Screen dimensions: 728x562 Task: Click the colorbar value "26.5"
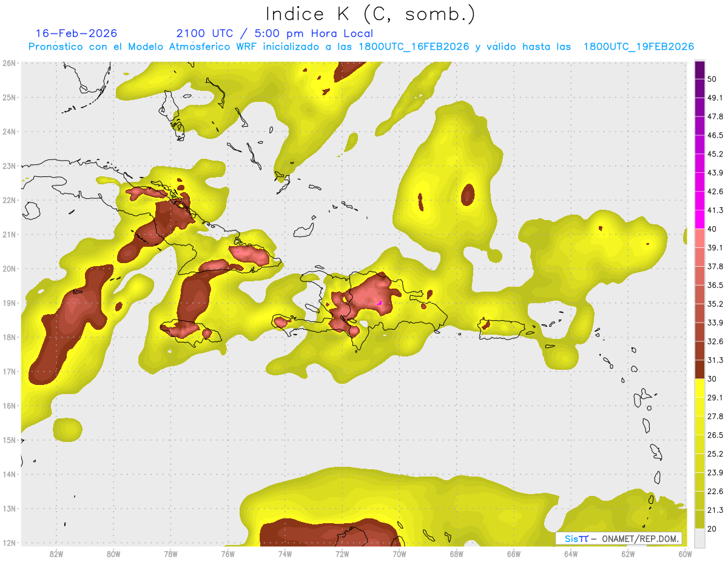click(x=715, y=435)
